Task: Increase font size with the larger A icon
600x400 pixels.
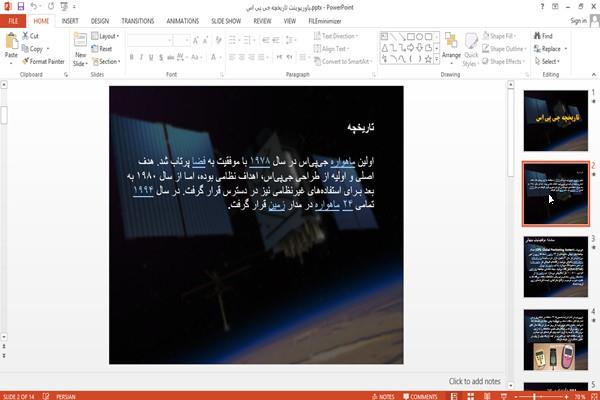Action: pyautogui.click(x=196, y=40)
